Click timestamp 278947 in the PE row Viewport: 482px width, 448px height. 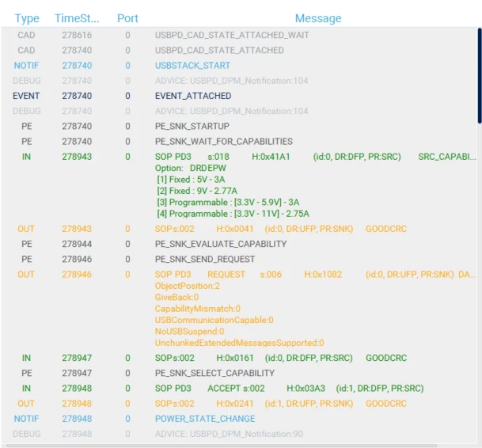click(77, 373)
